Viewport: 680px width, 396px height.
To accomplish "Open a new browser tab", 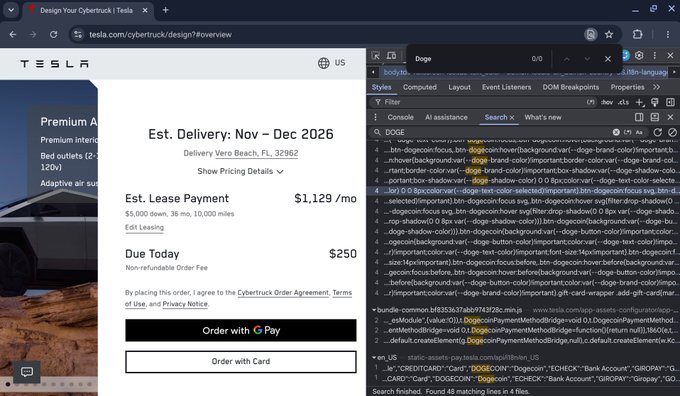I will (165, 10).
